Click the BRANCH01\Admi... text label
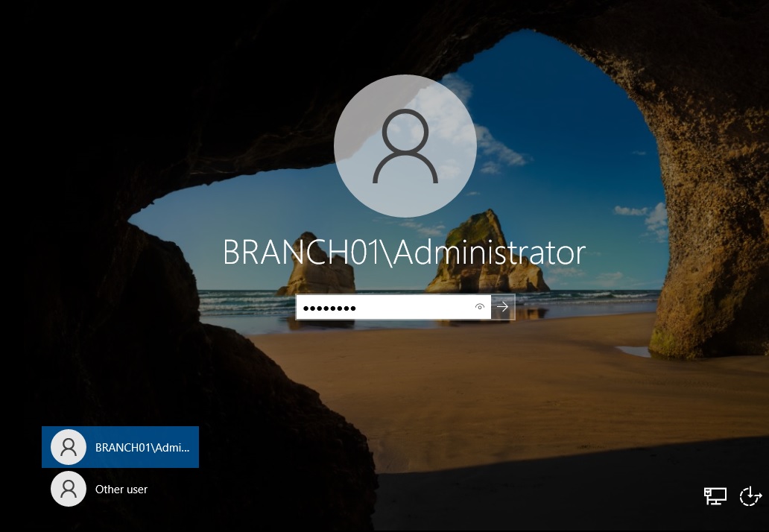Image resolution: width=769 pixels, height=532 pixels. click(142, 448)
